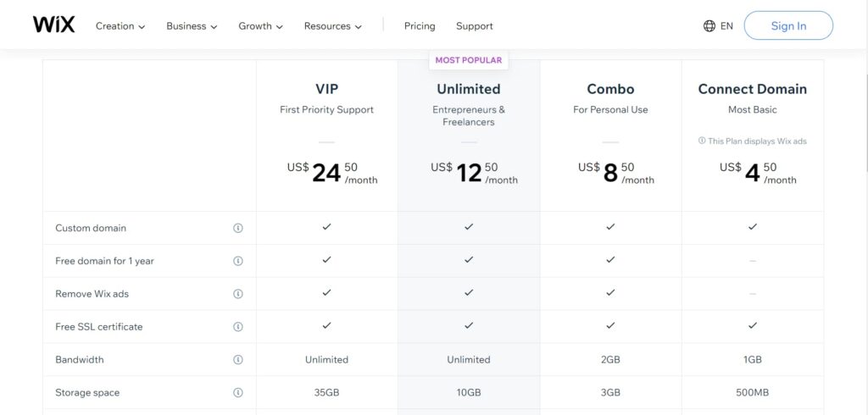Screen dimensions: 868x415
Task: Expand the Business dropdown menu
Action: point(192,26)
